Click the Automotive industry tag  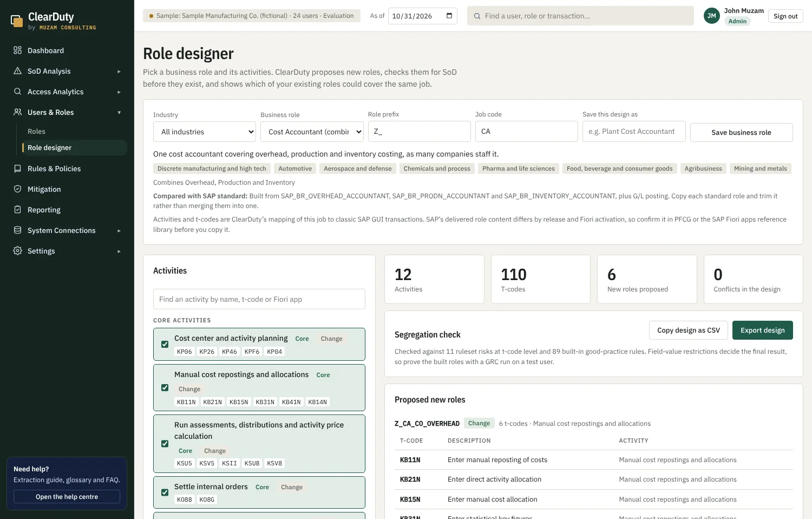click(x=295, y=168)
